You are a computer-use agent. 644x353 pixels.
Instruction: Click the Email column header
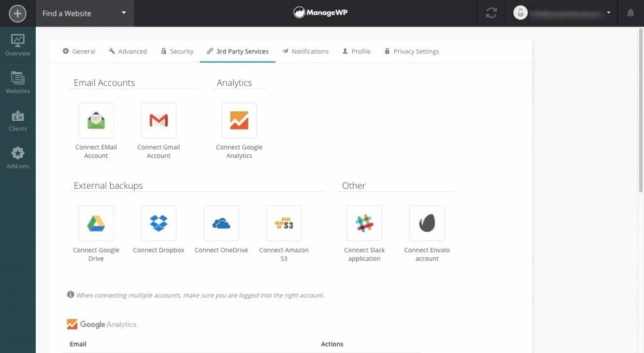(x=78, y=344)
